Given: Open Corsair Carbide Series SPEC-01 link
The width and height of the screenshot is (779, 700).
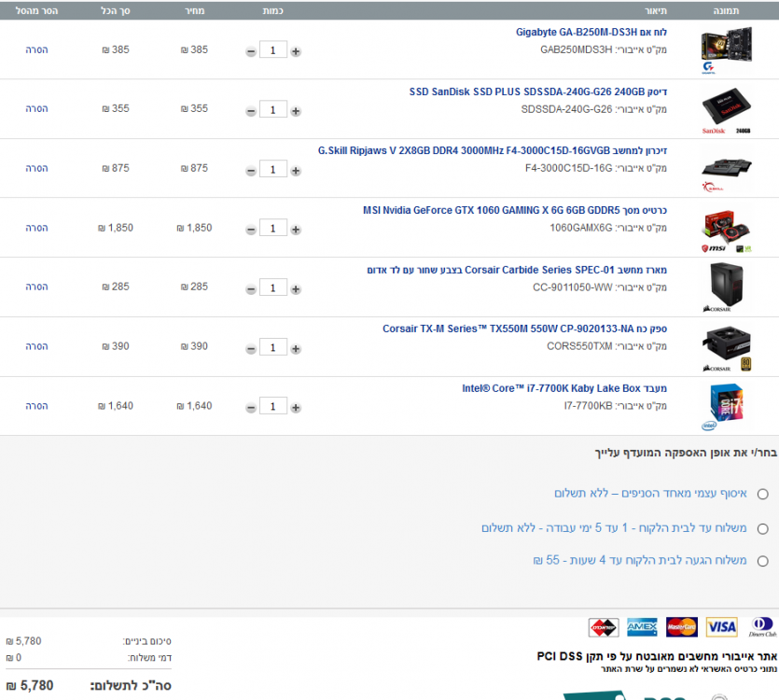Looking at the screenshot, I should pos(517,270).
